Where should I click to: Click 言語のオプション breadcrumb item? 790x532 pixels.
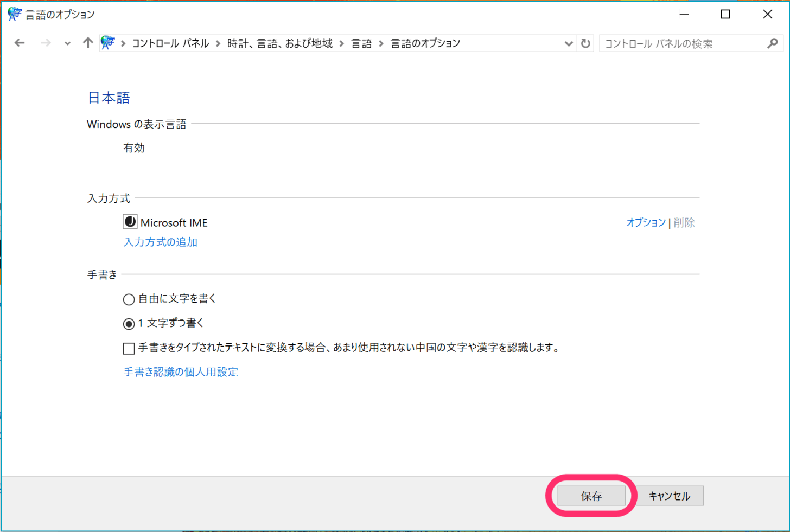click(425, 43)
